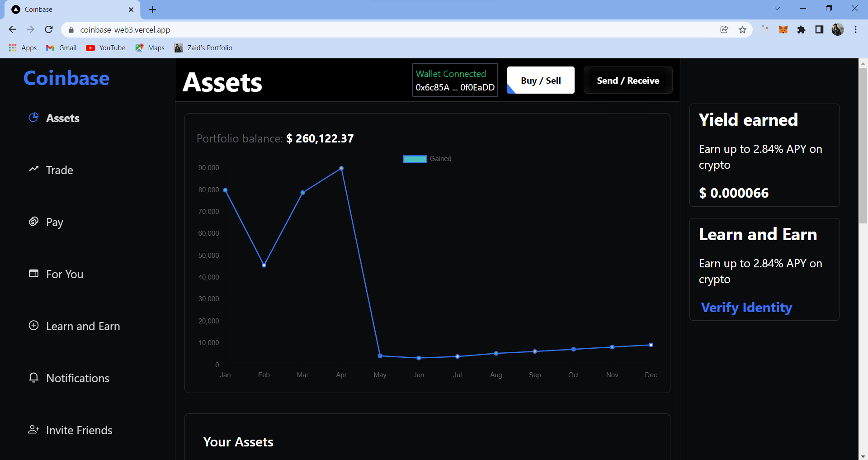Click the Your Assets heading
The image size is (868, 460).
coord(238,442)
